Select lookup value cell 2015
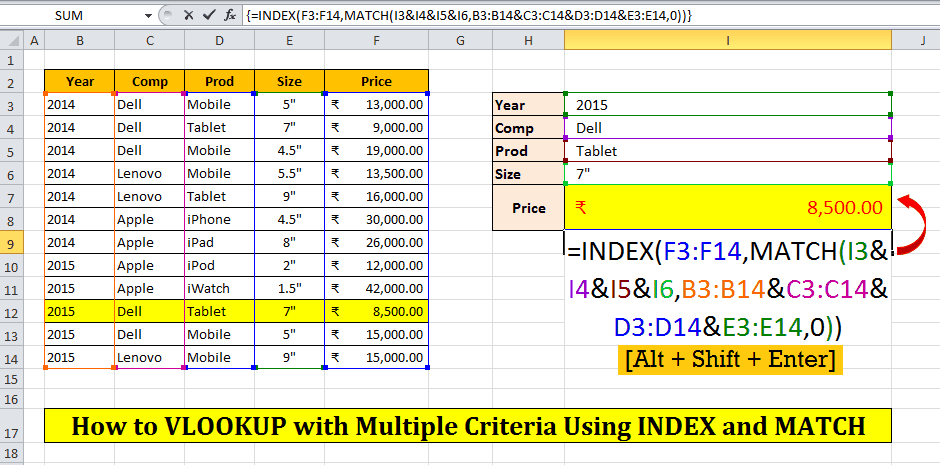 click(x=728, y=105)
